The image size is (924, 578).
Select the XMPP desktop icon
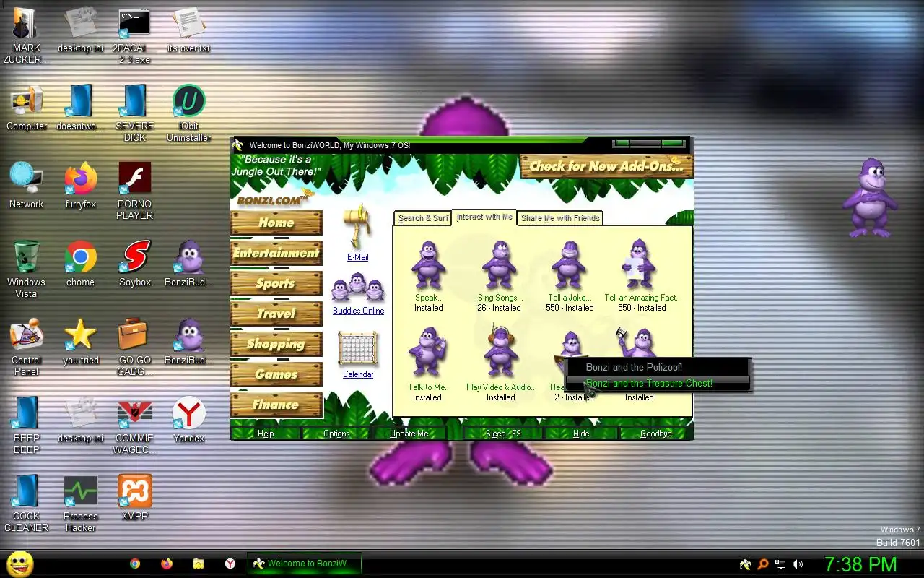click(135, 492)
